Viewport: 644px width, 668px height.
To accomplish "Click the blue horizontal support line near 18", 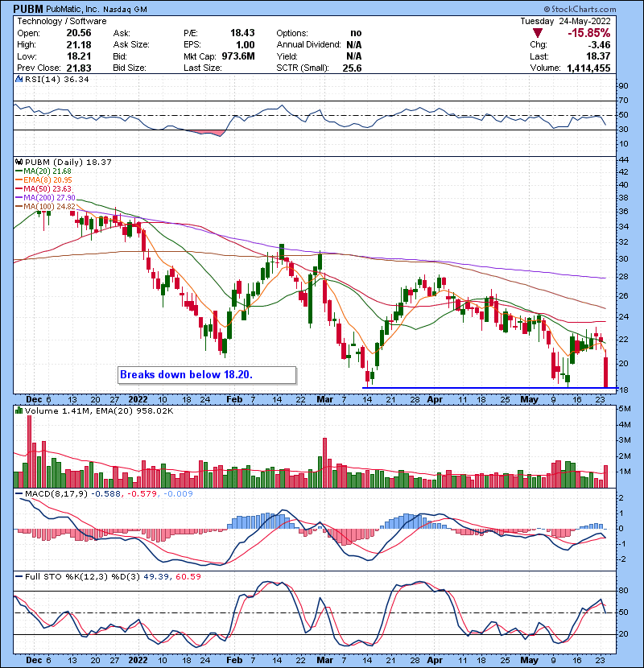I will pyautogui.click(x=489, y=388).
